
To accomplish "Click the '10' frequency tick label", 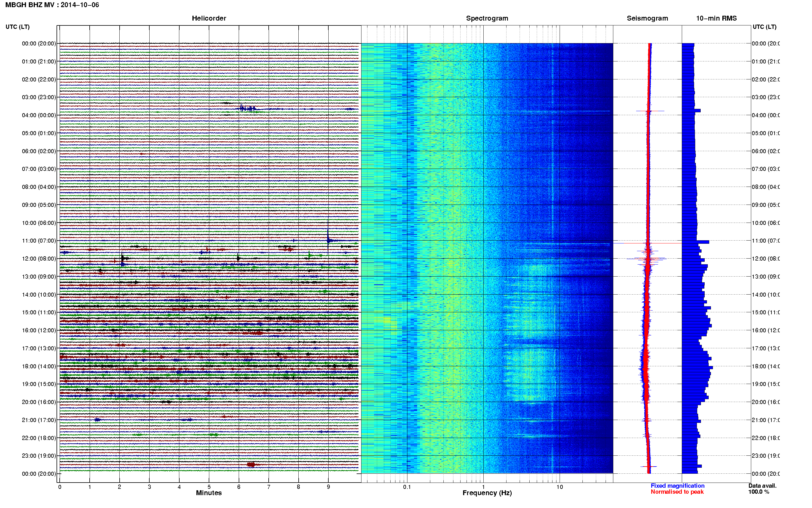I will coord(560,487).
